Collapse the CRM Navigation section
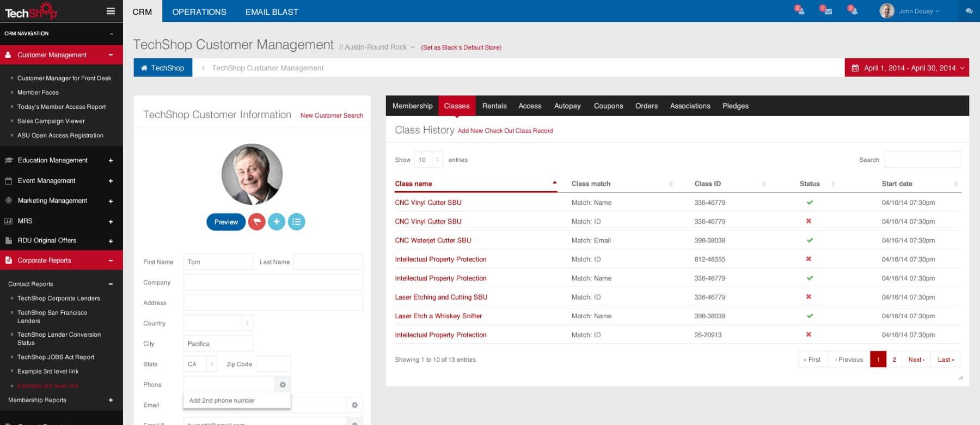This screenshot has height=425, width=980. [112, 34]
